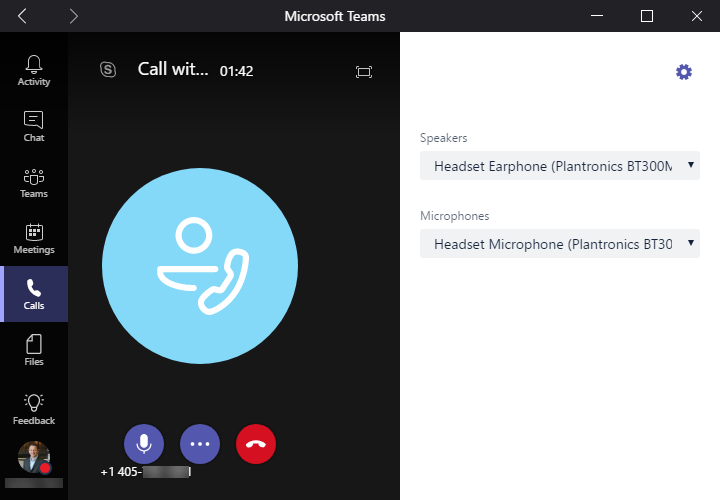Open the user profile picture
This screenshot has height=500, width=720.
point(34,457)
